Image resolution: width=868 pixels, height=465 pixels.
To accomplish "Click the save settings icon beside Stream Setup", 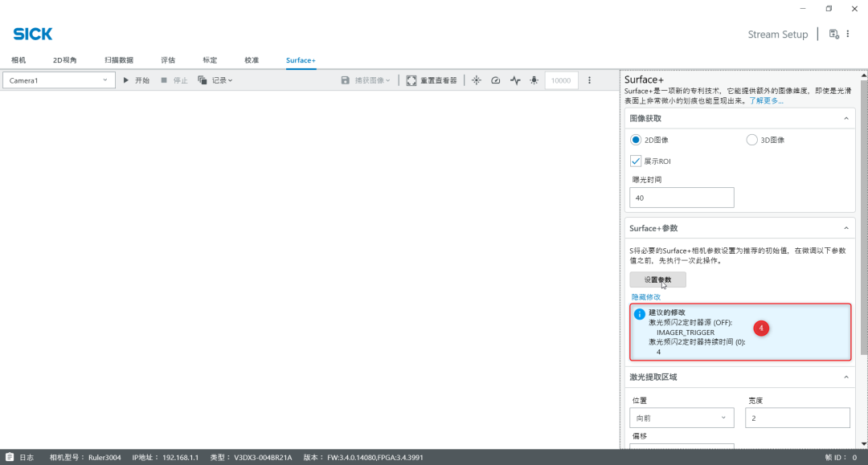I will click(833, 34).
